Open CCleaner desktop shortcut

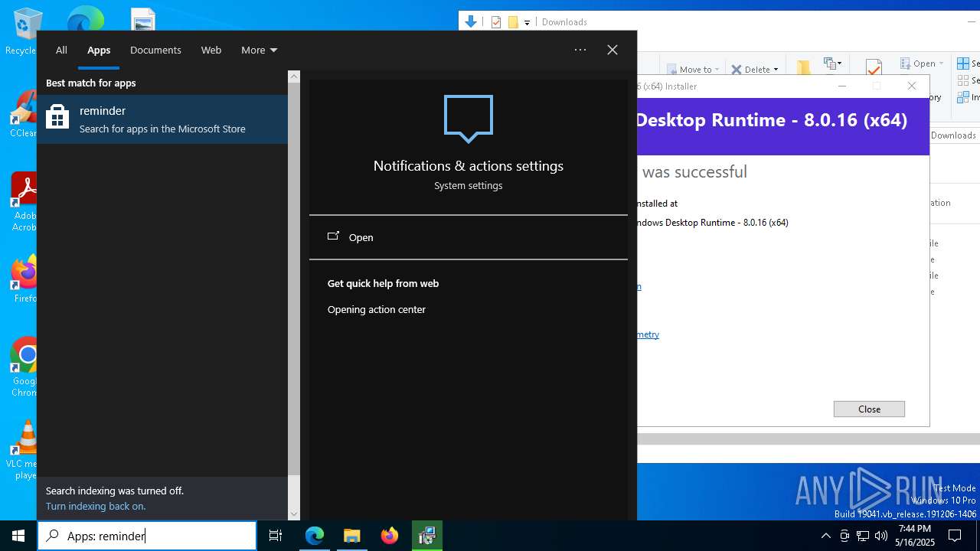tap(24, 113)
